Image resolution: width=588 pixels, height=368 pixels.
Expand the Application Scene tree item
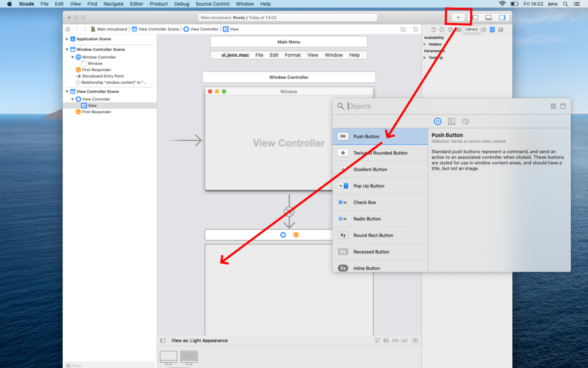pos(67,39)
